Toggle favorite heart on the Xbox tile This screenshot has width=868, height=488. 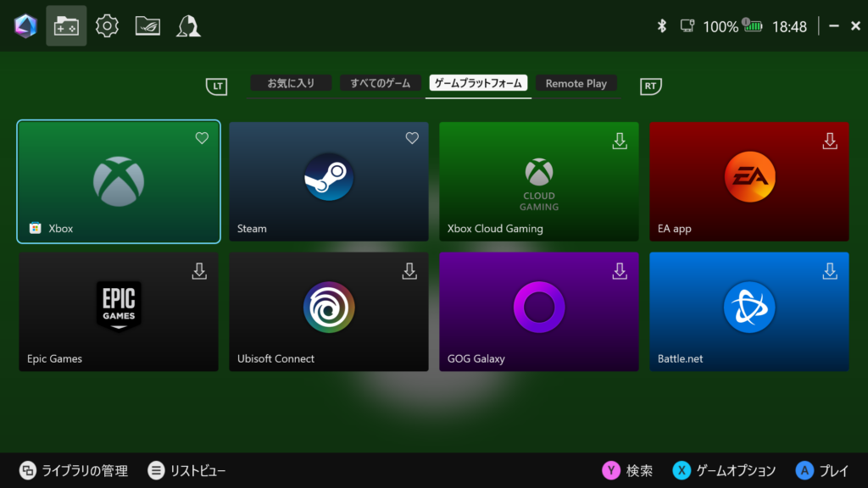pos(202,138)
